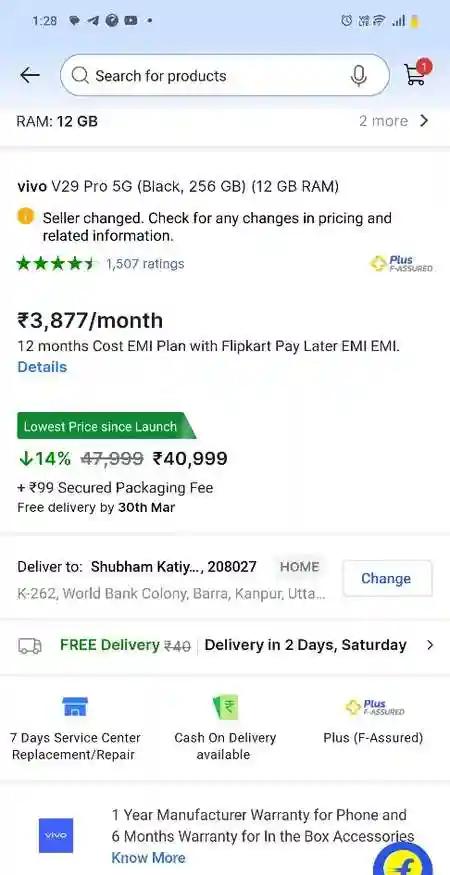The height and width of the screenshot is (875, 450).
Task: Tap the delivery truck icon
Action: coord(30,646)
